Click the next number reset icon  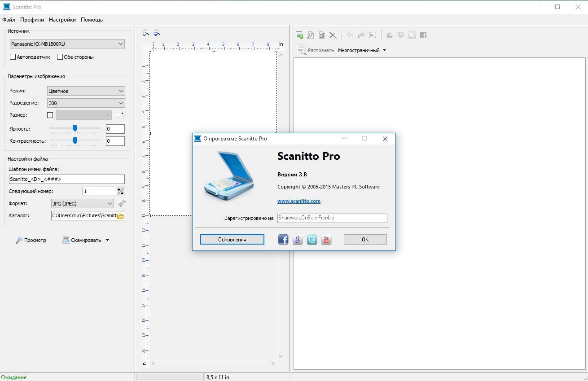click(121, 191)
